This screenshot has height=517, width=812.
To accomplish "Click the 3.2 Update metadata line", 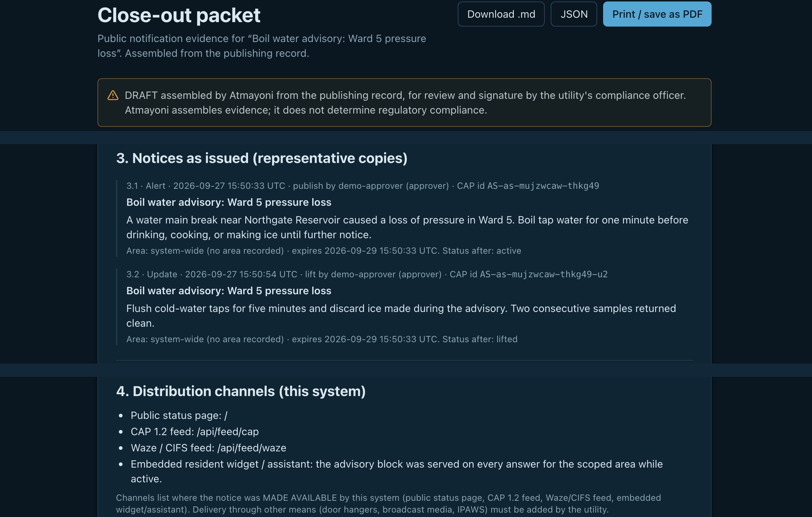I will [x=367, y=274].
